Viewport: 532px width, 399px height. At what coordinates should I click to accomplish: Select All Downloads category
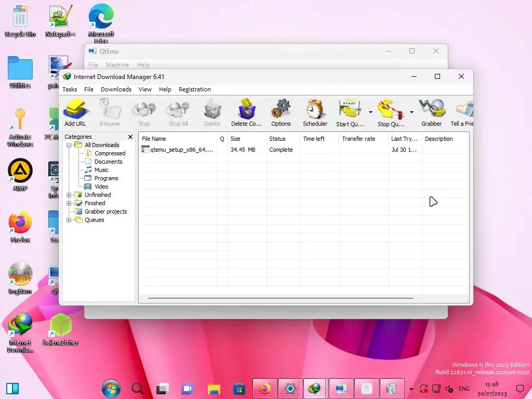(102, 145)
